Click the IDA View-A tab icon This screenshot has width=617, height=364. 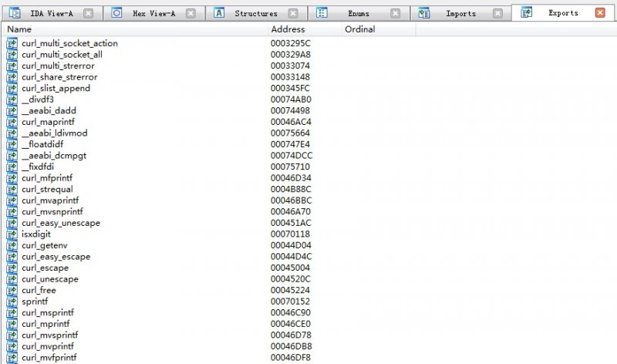point(15,13)
